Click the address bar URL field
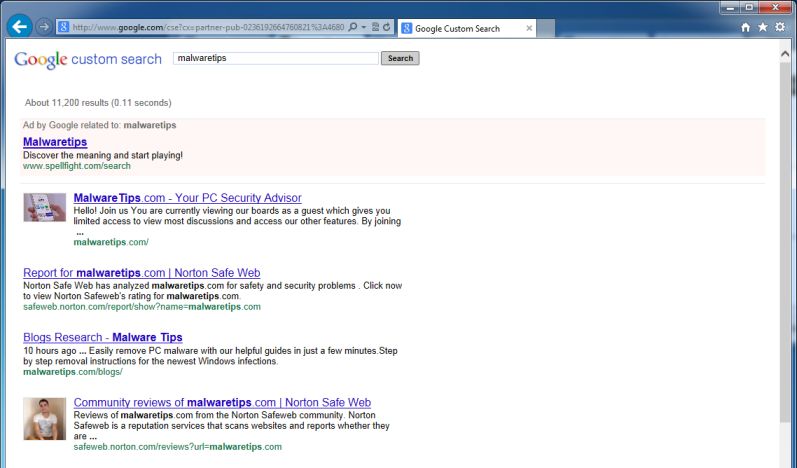Screen dimensions: 797x468 208,27
